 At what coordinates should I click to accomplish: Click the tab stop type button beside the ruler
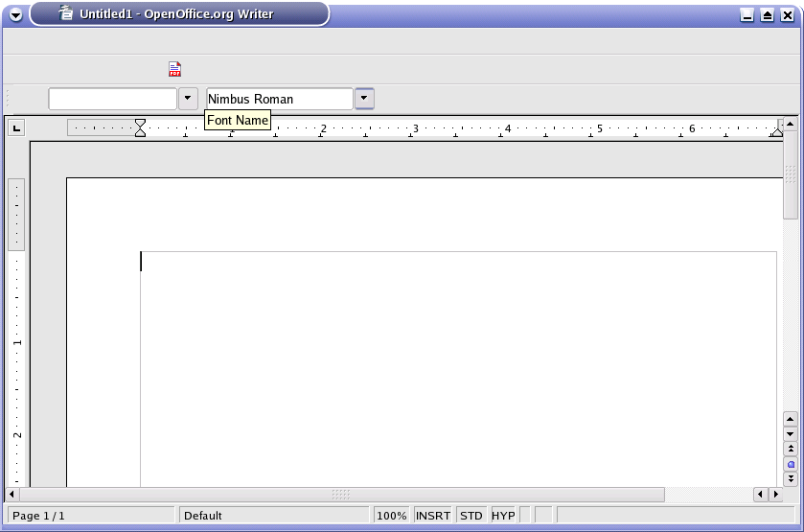click(x=16, y=128)
